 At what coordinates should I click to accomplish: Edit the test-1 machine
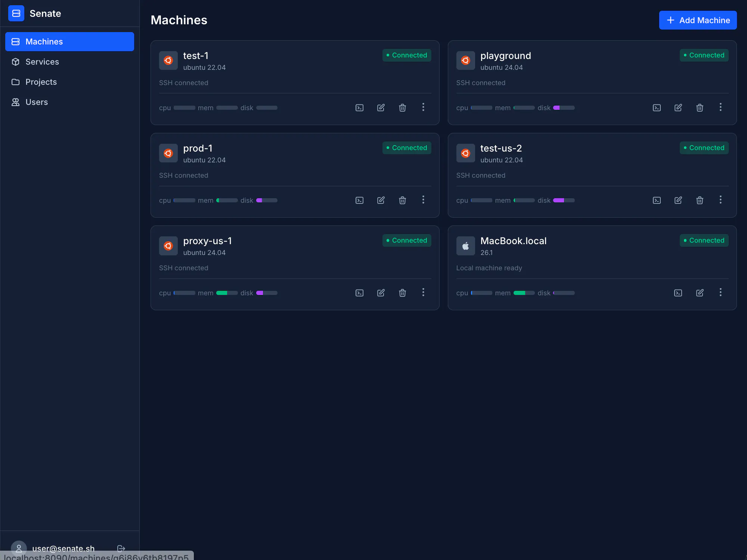tap(381, 108)
